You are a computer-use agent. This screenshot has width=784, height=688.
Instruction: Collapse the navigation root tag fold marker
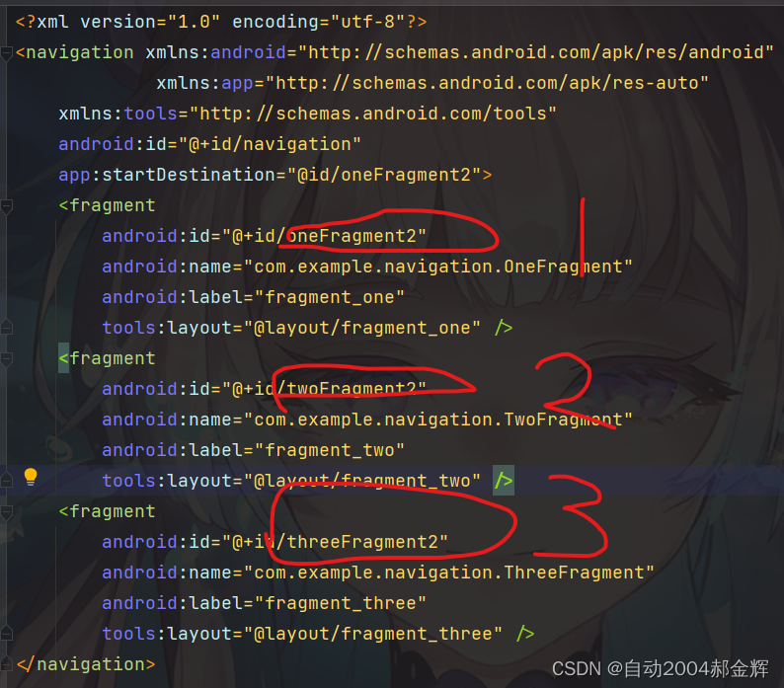click(x=6, y=53)
